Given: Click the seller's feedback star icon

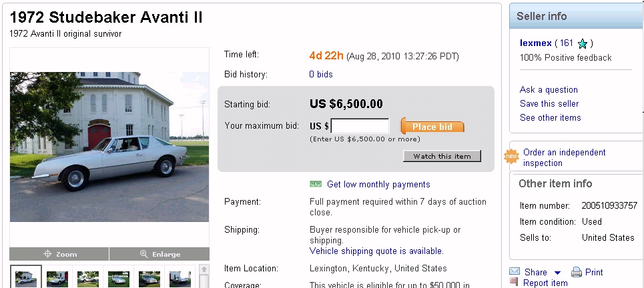Looking at the screenshot, I should [x=583, y=44].
